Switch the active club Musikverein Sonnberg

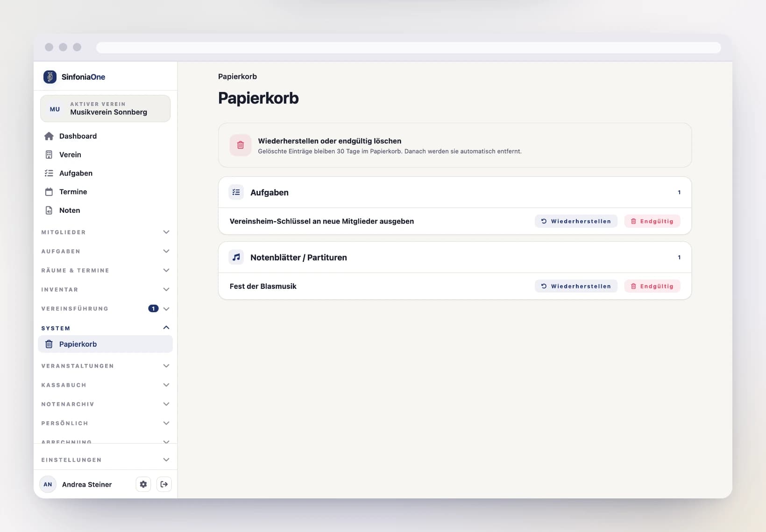tap(106, 109)
